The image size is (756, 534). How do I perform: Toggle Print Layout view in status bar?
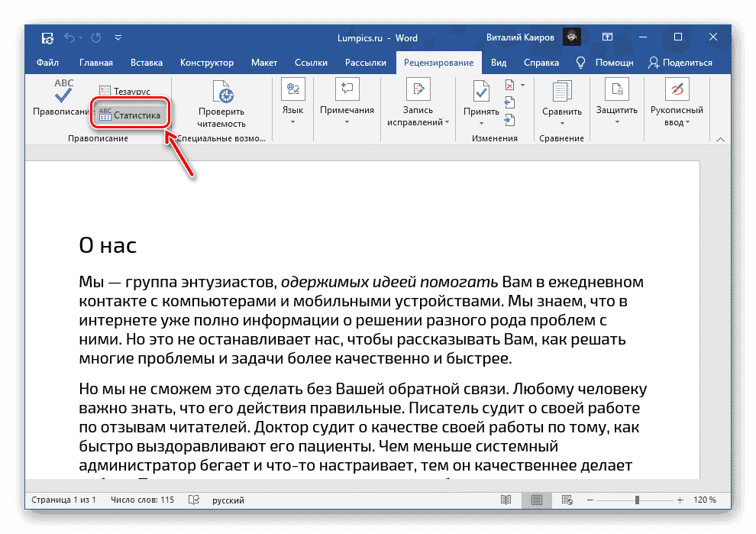coord(536,500)
